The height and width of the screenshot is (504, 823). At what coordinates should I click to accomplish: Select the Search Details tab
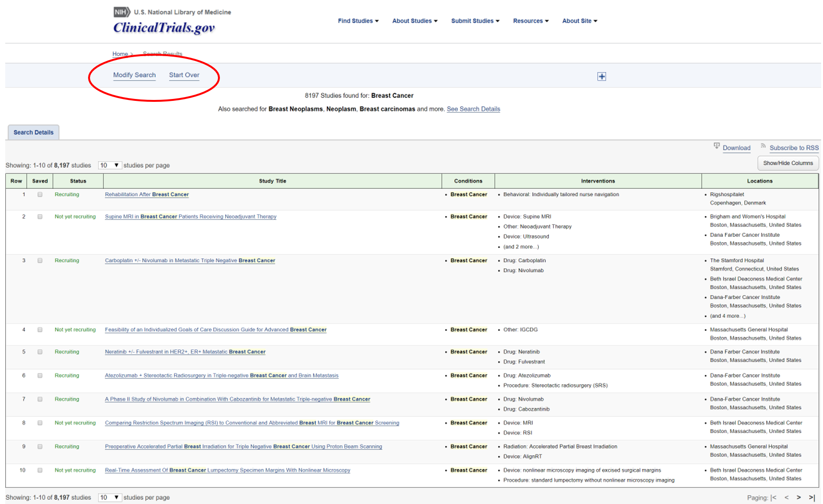point(33,132)
